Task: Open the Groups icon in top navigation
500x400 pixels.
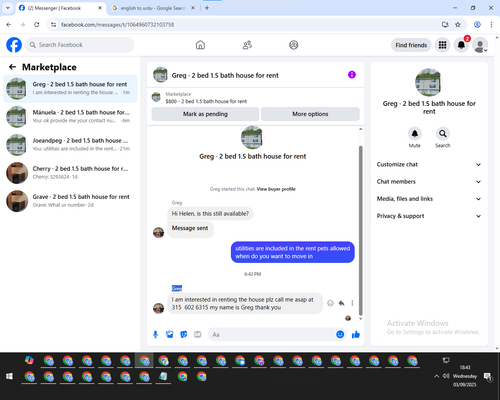Action: click(294, 45)
